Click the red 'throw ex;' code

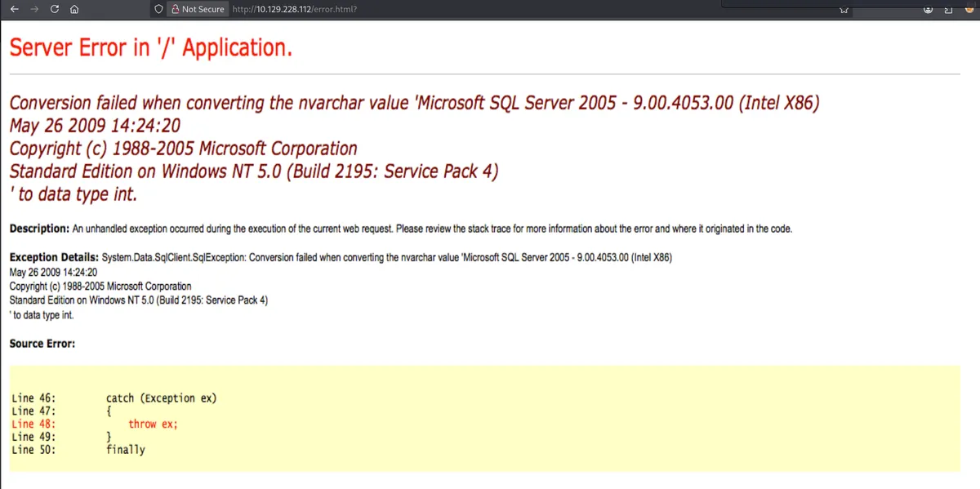click(153, 424)
